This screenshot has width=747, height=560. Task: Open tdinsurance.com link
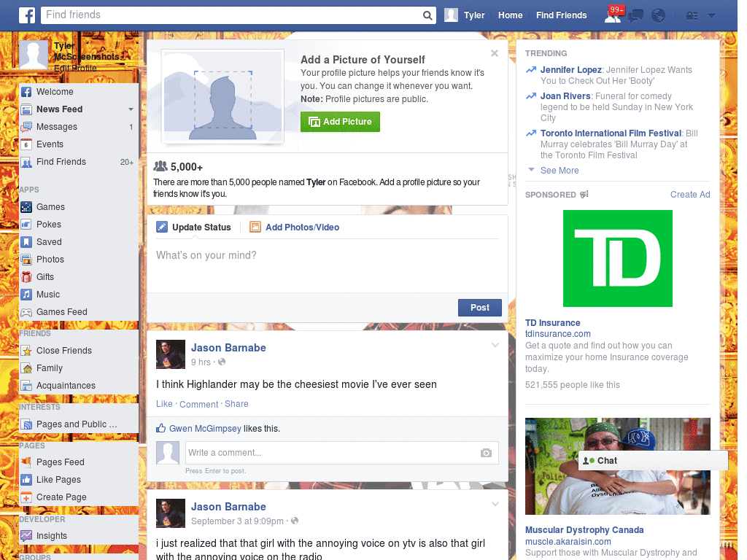(558, 334)
